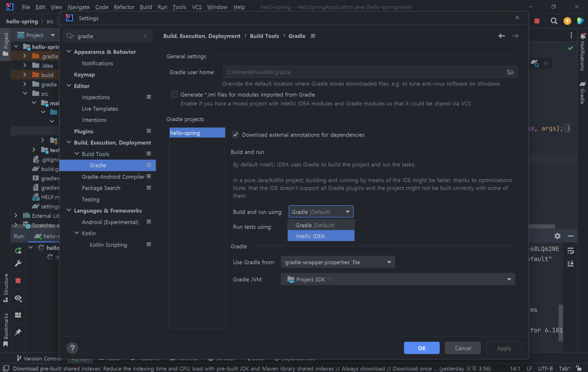The width and height of the screenshot is (588, 372).
Task: Open Search Everywhere magnifier icon
Action: [554, 21]
